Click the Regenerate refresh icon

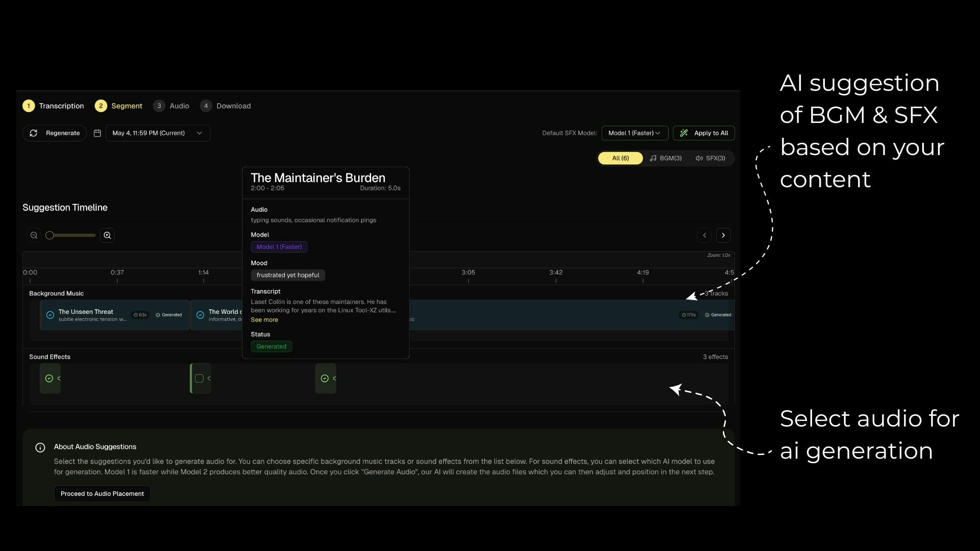[34, 133]
